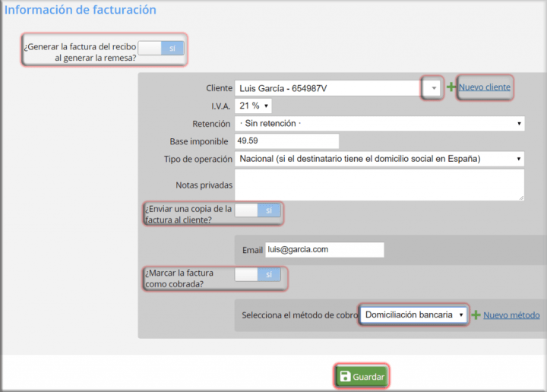Click the 'Información de facturación' heading

coord(81,10)
